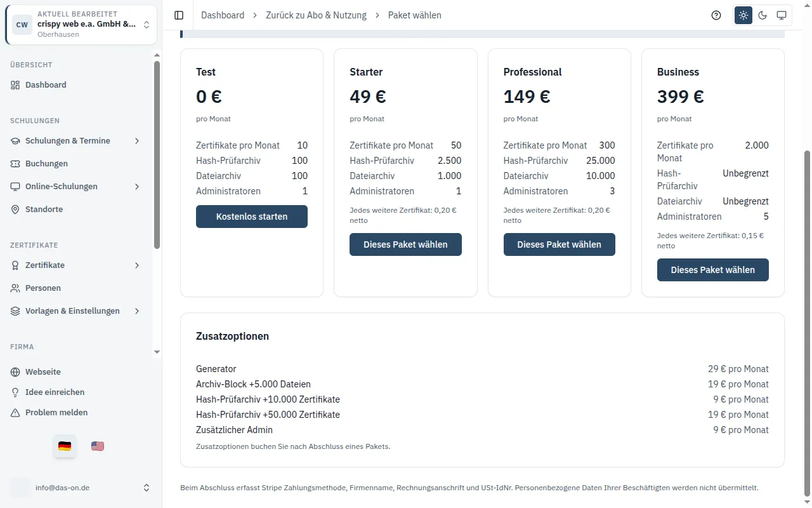Open the help question mark icon

[x=716, y=15]
